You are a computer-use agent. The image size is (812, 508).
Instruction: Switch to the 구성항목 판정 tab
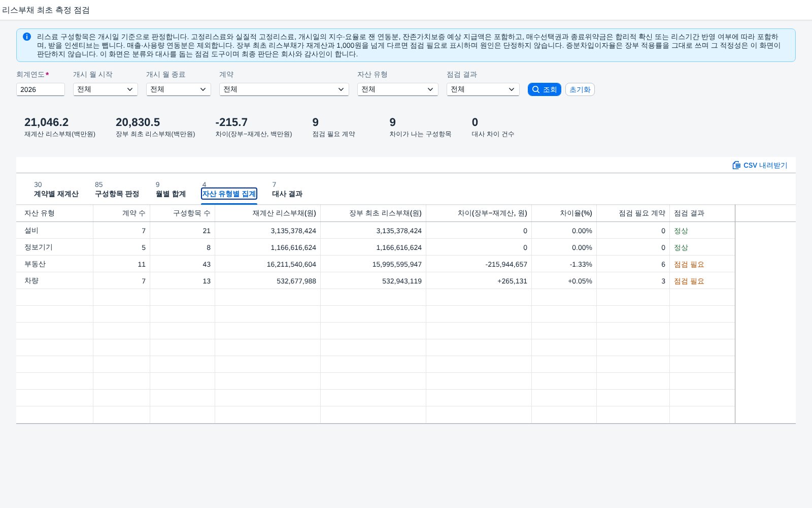(117, 190)
